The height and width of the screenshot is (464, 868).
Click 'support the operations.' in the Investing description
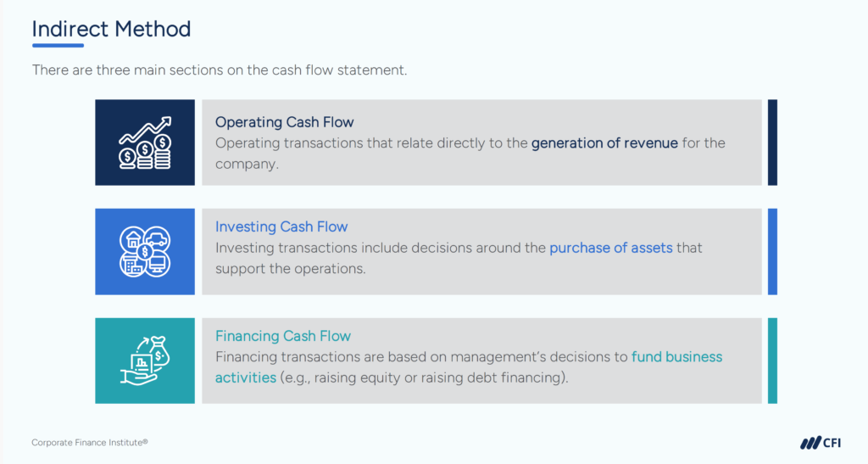(290, 269)
